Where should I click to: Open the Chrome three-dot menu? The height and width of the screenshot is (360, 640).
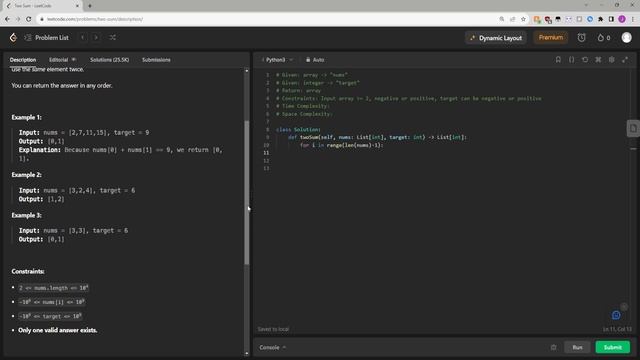click(x=633, y=19)
